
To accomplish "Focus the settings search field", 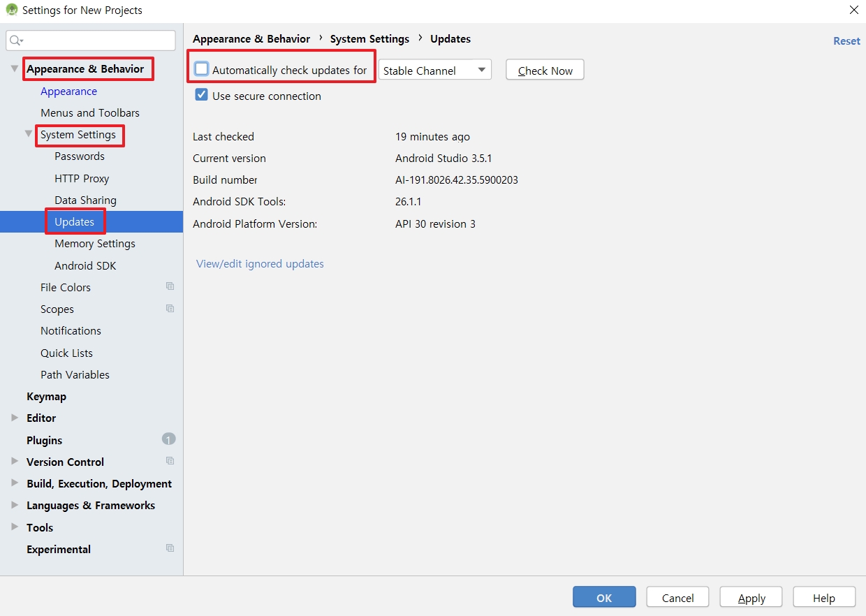I will pyautogui.click(x=91, y=41).
